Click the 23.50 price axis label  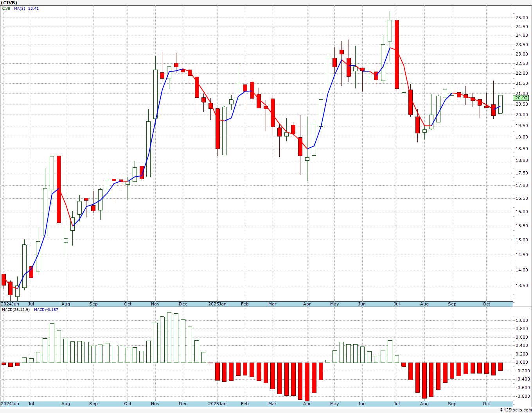click(521, 45)
